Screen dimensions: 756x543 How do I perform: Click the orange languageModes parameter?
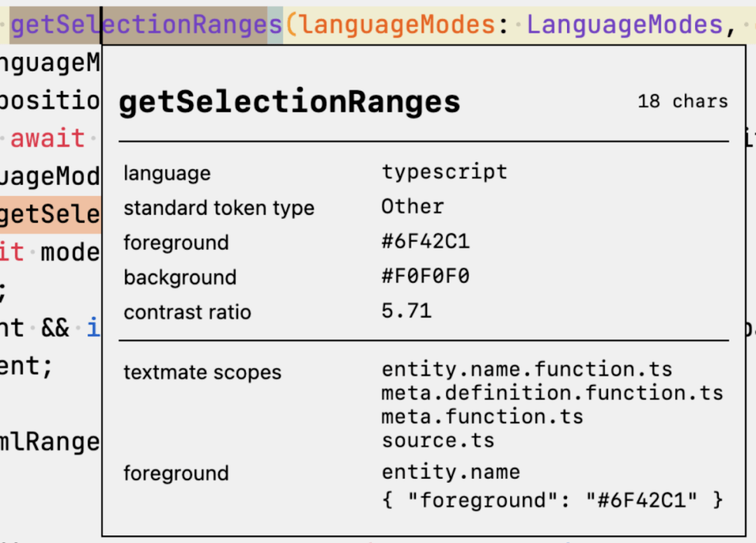pos(398,25)
